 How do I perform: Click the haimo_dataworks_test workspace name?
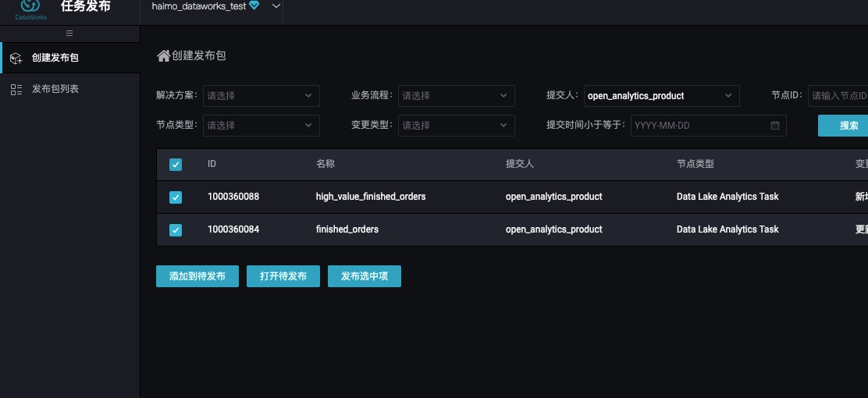[x=199, y=6]
